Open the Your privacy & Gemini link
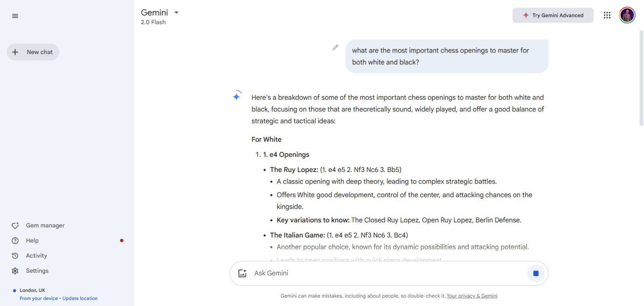 (x=471, y=296)
